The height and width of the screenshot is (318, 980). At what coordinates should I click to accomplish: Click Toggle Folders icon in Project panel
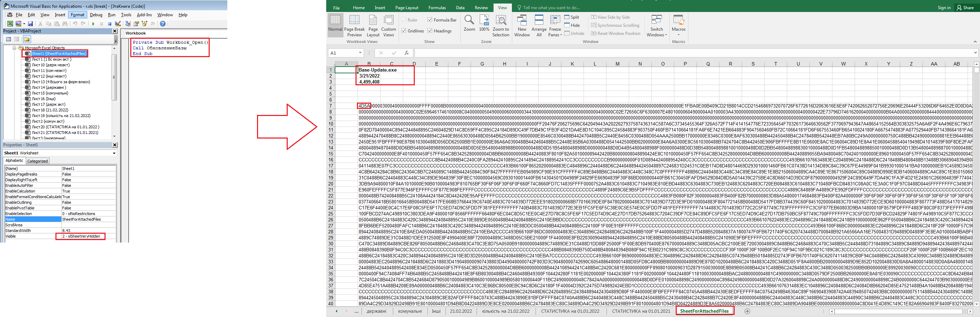pos(26,39)
